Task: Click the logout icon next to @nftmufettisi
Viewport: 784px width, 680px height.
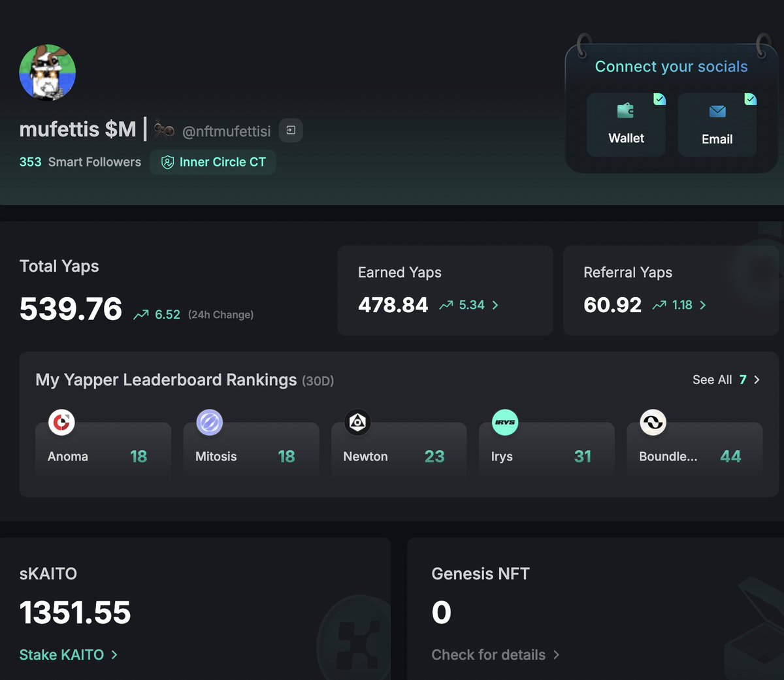Action: (x=291, y=131)
